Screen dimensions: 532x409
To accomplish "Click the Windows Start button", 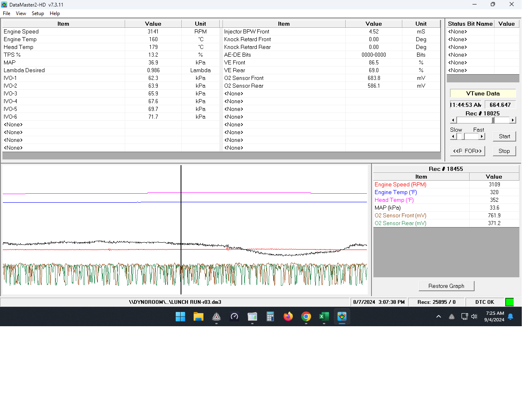I will [x=181, y=316].
